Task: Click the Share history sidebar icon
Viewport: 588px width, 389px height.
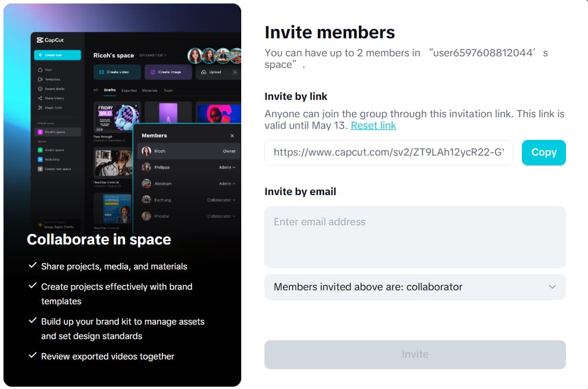Action: click(x=40, y=98)
